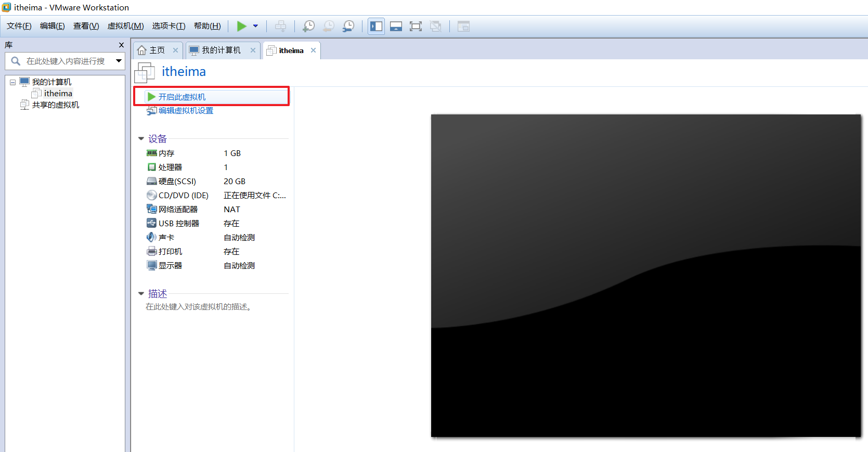
Task: Click the CD/DVD value 正在使用文件 C:...
Action: [x=255, y=196]
